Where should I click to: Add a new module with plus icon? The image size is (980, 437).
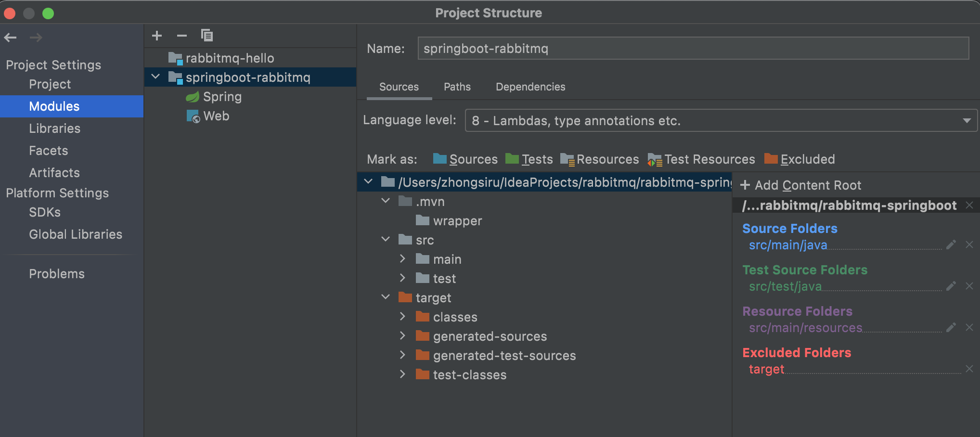[x=157, y=36]
